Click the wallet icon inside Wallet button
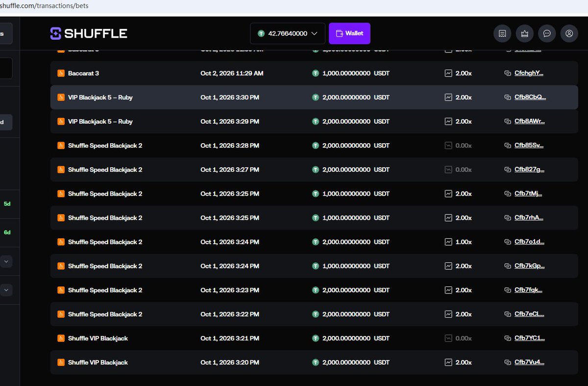This screenshot has width=588, height=386. (339, 33)
